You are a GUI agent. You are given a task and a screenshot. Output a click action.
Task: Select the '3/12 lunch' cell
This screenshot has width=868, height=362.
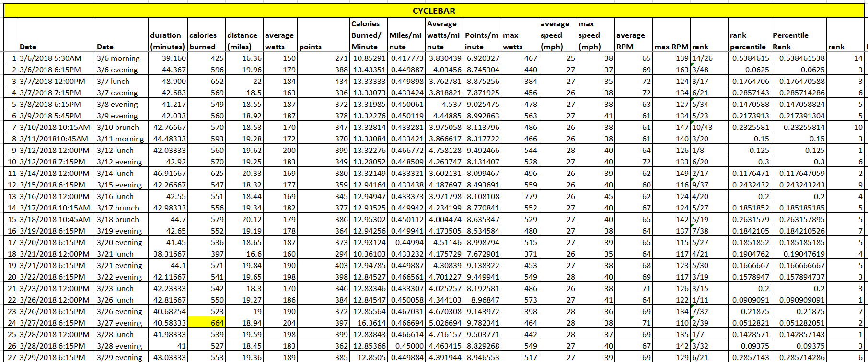(121, 150)
